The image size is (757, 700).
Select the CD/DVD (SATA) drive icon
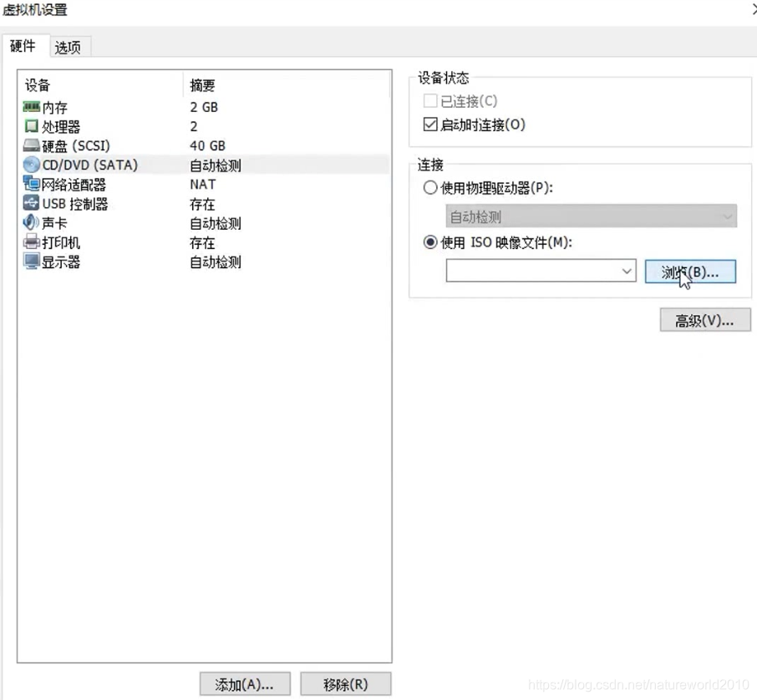click(28, 165)
